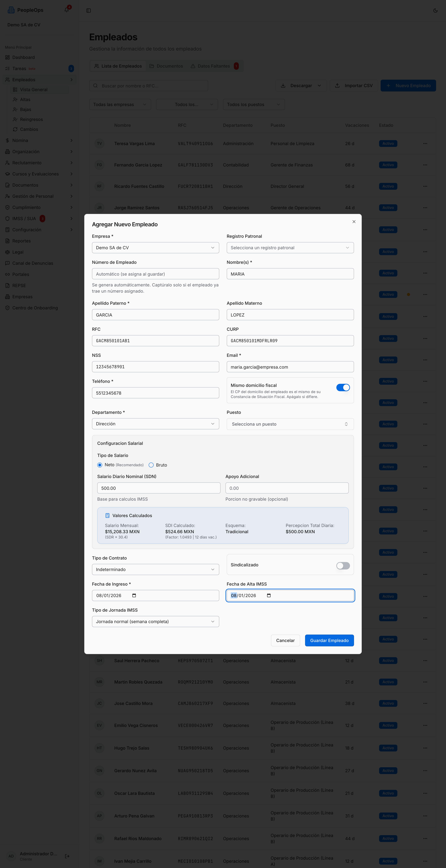Expand Nómina sidebar menu
The width and height of the screenshot is (446, 868).
39,141
